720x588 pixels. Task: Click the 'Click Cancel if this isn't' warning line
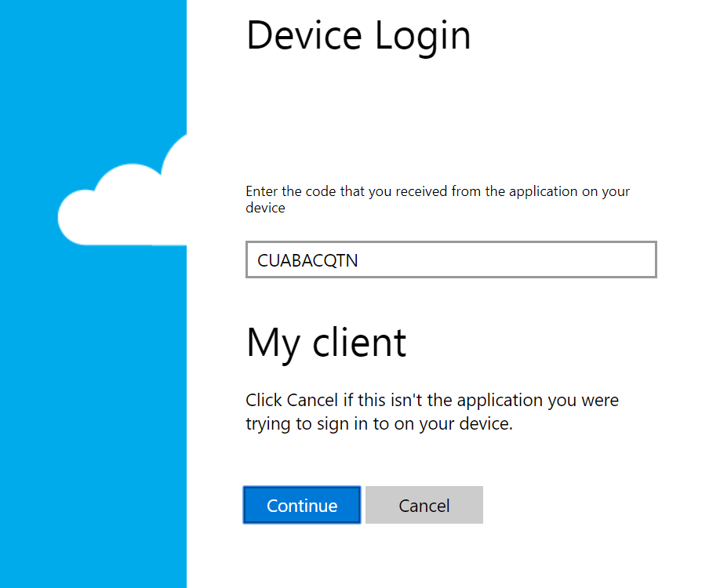pos(432,401)
